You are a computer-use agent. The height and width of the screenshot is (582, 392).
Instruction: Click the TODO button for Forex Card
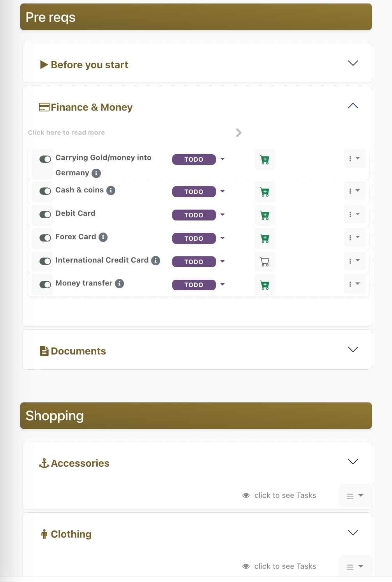click(194, 238)
